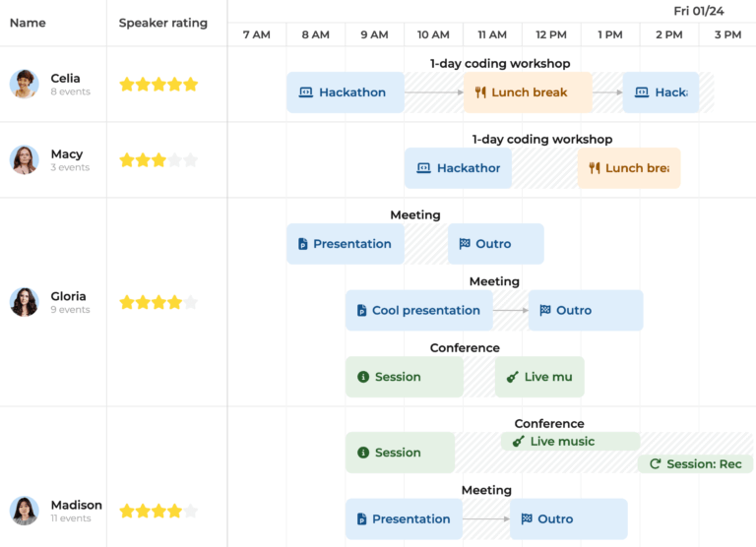The image size is (756, 547).
Task: Click fork-and-knife icon in Celia's Lunch break
Action: click(480, 92)
